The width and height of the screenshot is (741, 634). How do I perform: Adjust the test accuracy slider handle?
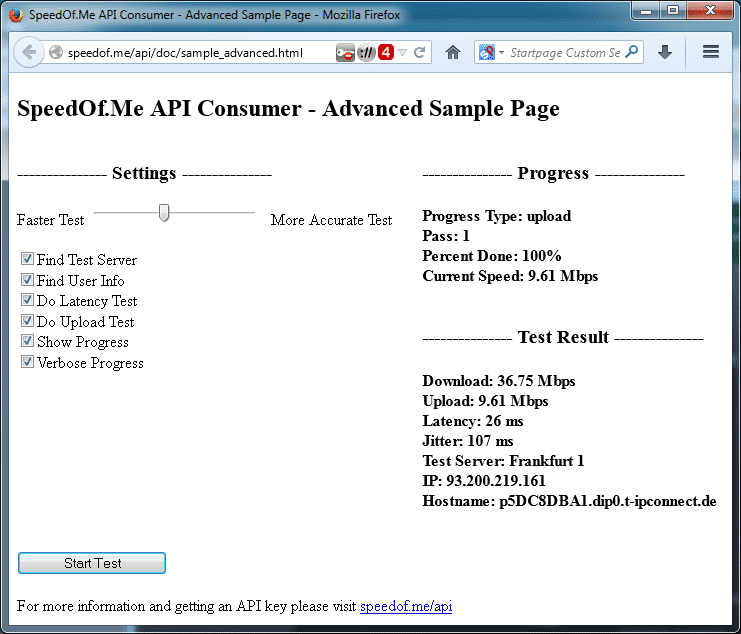point(164,213)
